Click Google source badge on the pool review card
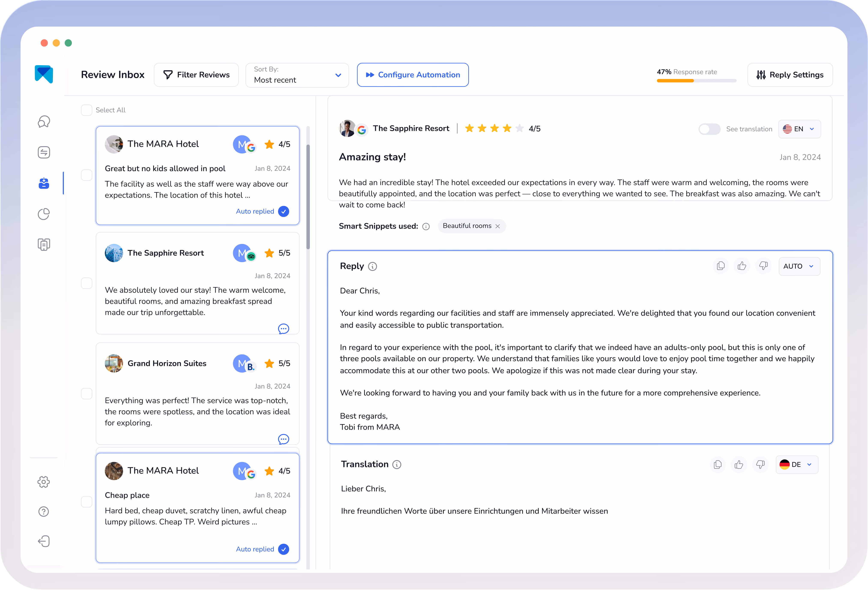Viewport: 868px width, 590px height. [251, 148]
